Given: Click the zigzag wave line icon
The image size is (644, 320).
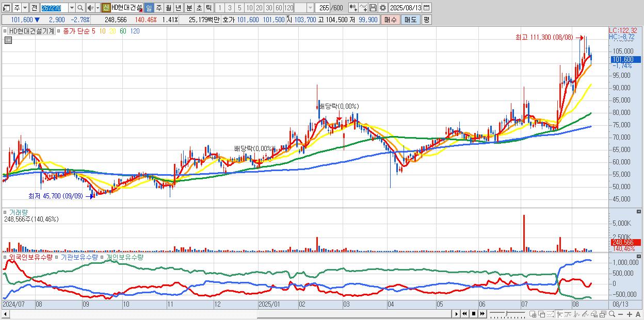Looking at the screenshot, I should 576,314.
